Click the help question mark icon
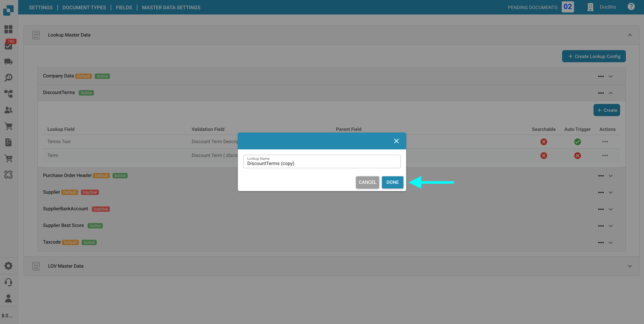Screen dimensions: 644x324 (x=631, y=7)
